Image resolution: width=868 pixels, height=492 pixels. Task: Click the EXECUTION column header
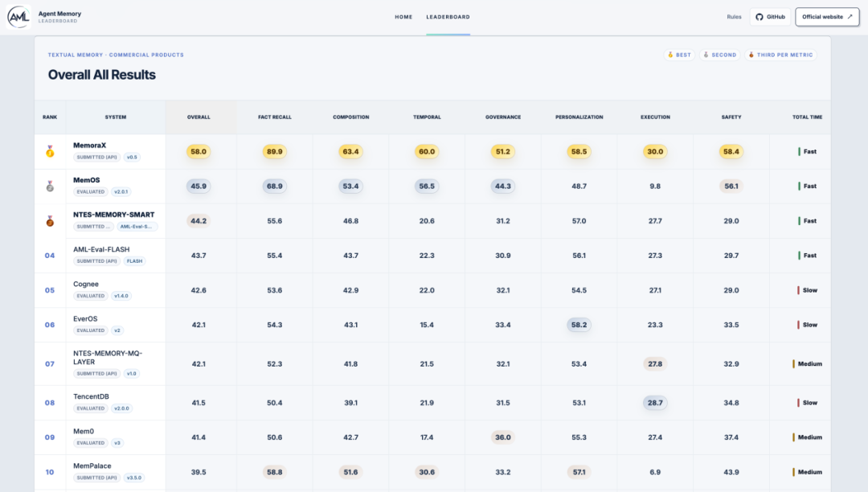(656, 117)
